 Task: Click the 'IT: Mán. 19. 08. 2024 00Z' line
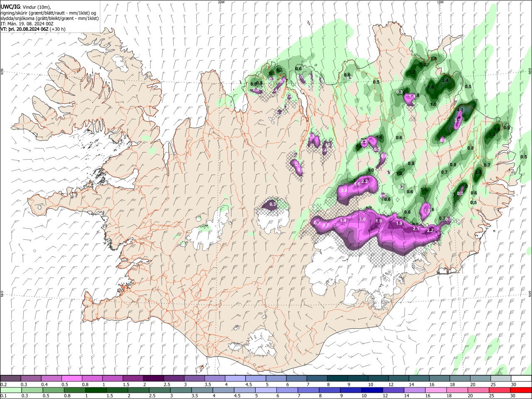point(27,24)
